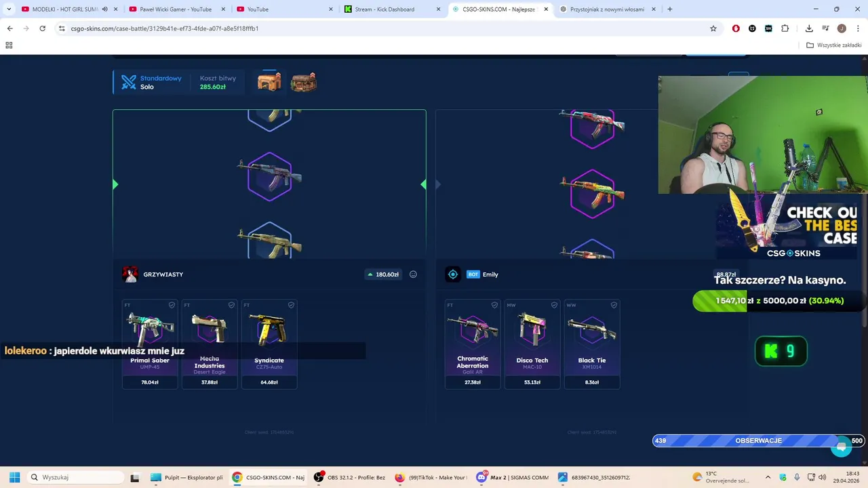Close the CSGO-SKINS.COM tab
This screenshot has height=488, width=868.
pos(546,9)
